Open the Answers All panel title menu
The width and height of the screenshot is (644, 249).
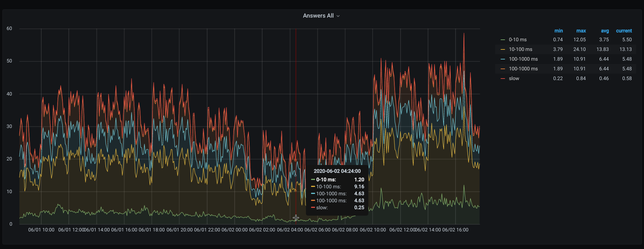click(321, 16)
